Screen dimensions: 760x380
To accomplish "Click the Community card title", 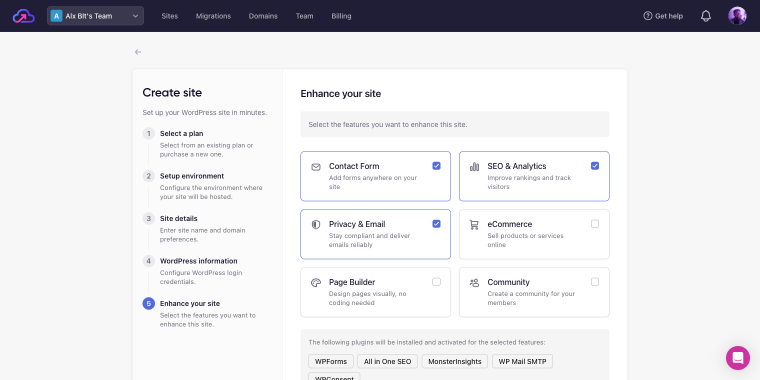I will pyautogui.click(x=508, y=282).
